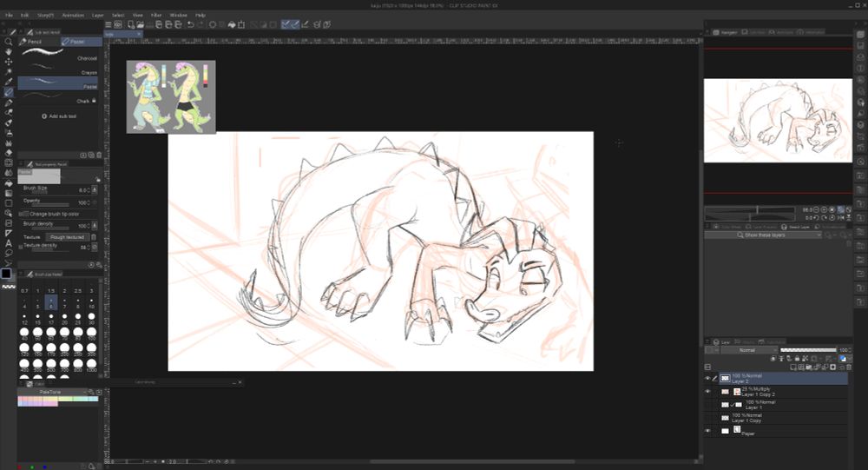Viewport: 868px width, 470px height.
Task: Open the PaleTone color set dropdown
Action: 53,392
